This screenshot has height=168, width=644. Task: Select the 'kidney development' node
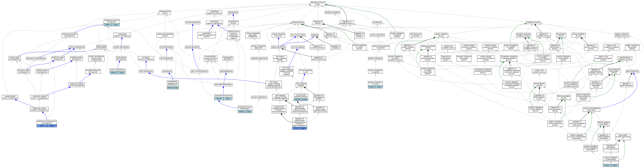pyautogui.click(x=117, y=71)
